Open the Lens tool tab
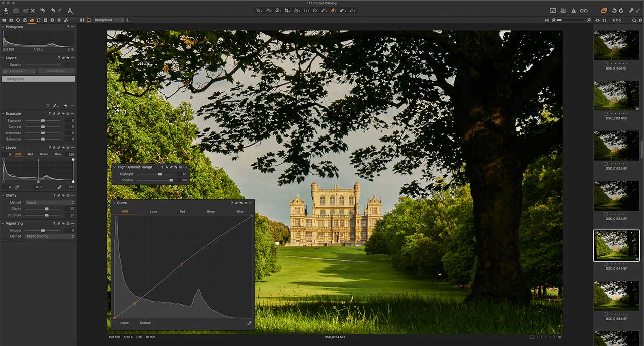The image size is (644, 346). pos(18,20)
